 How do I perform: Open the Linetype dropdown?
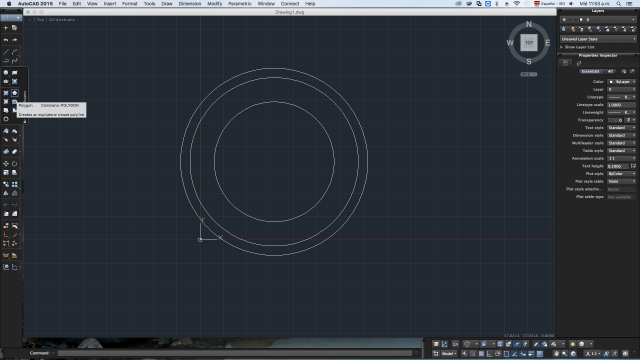pos(622,97)
